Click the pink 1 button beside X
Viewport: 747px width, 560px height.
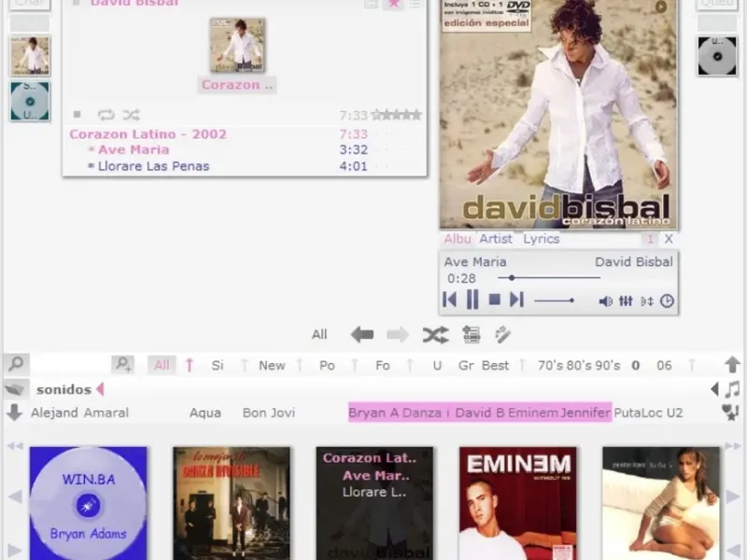tap(649, 239)
